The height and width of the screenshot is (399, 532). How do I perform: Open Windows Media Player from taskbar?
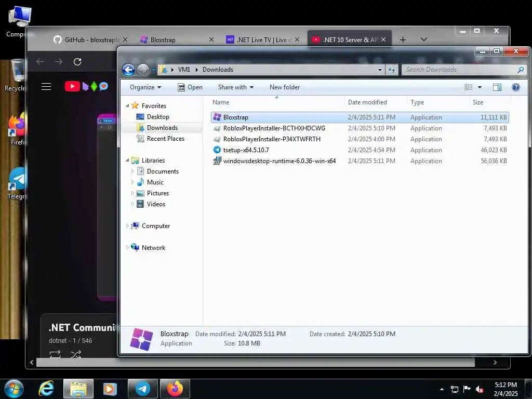[110, 389]
